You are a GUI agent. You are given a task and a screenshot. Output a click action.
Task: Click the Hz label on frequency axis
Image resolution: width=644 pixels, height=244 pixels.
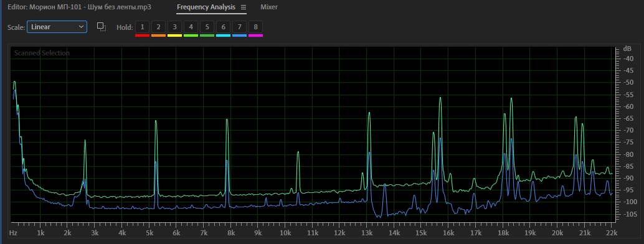[14, 233]
